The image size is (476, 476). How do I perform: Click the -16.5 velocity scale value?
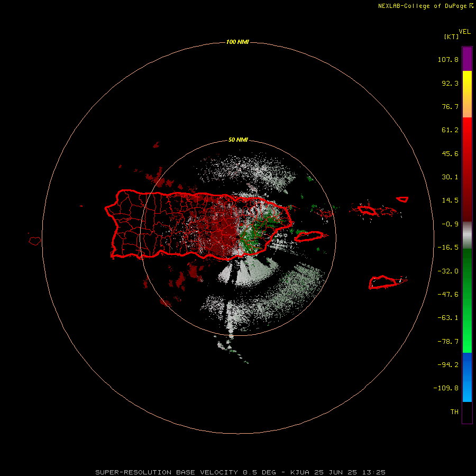[448, 248]
